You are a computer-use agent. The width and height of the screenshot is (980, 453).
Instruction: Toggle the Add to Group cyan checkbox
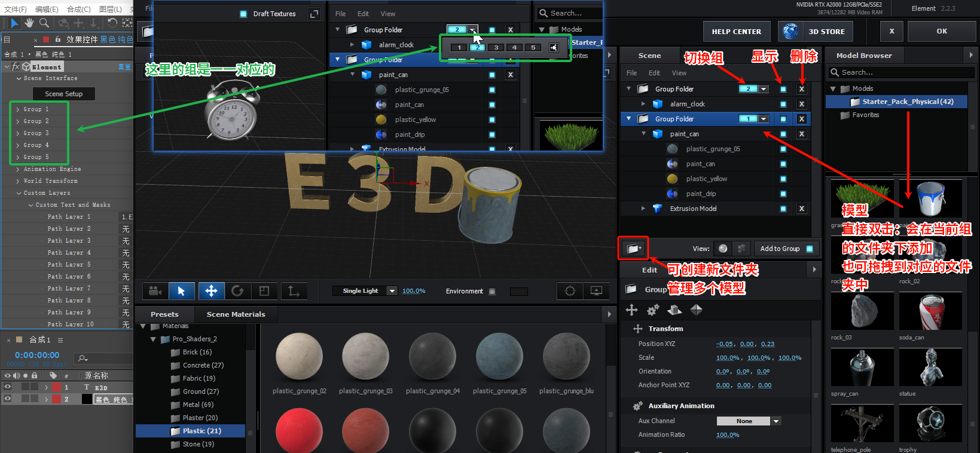(x=810, y=249)
